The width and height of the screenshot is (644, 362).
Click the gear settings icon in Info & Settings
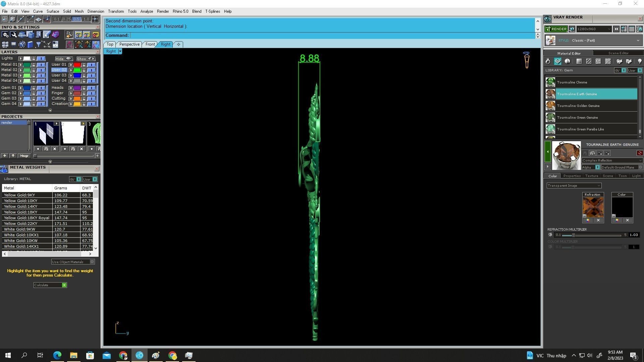5,35
